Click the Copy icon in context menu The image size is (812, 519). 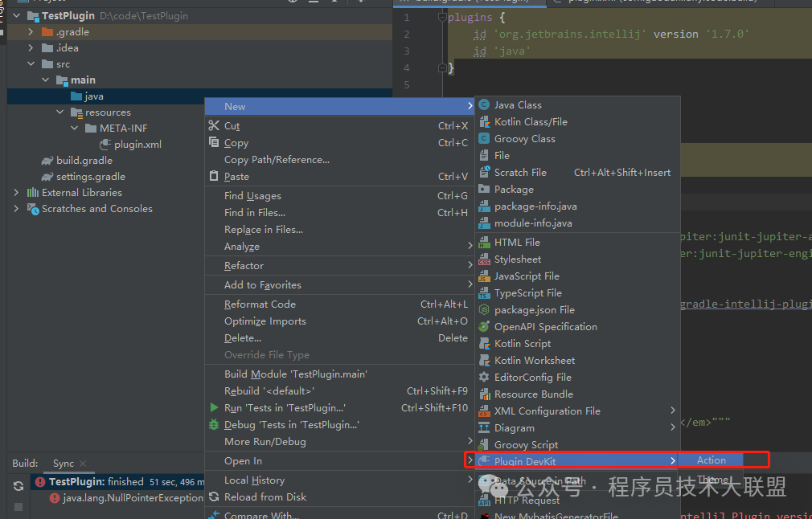tap(214, 142)
